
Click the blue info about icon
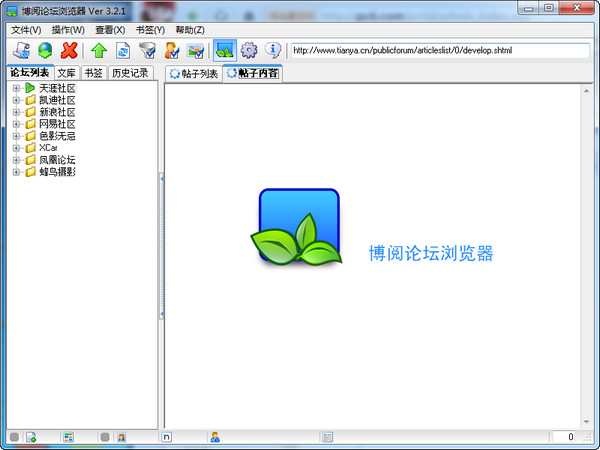(272, 50)
